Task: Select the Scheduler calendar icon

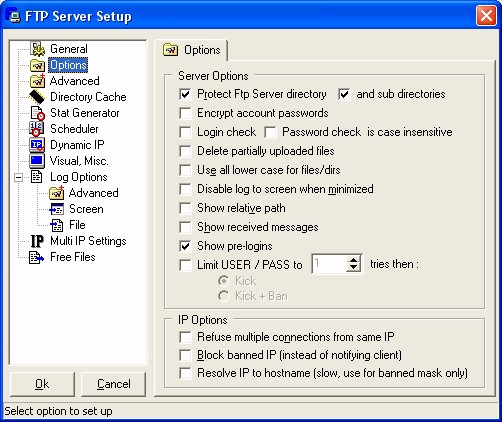Action: [37, 129]
